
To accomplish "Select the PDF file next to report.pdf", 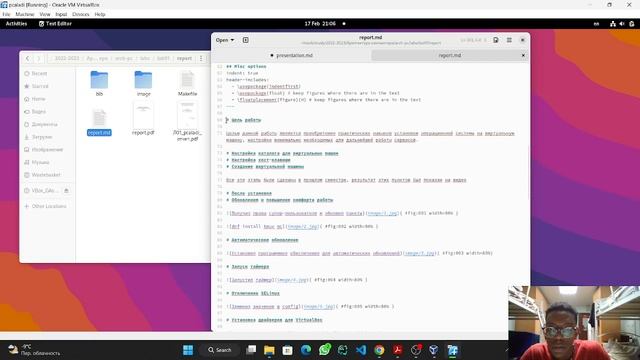I will [187, 121].
